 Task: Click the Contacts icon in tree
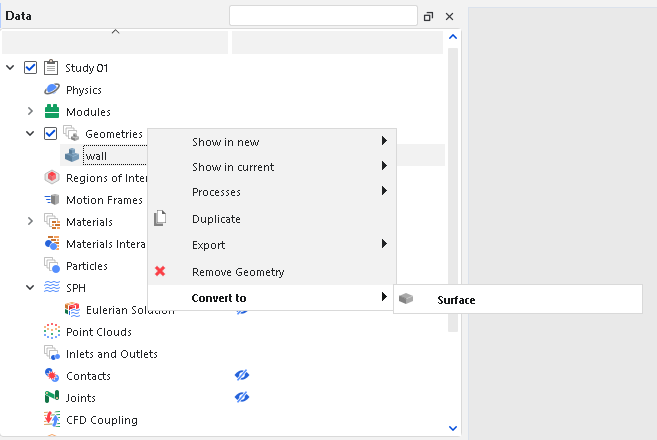pyautogui.click(x=52, y=376)
